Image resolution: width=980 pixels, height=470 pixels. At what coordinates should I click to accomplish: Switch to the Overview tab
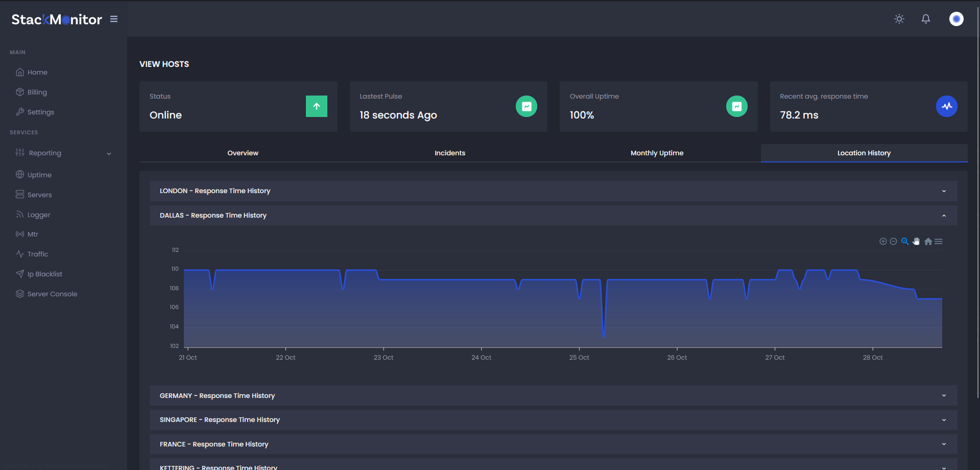coord(243,153)
